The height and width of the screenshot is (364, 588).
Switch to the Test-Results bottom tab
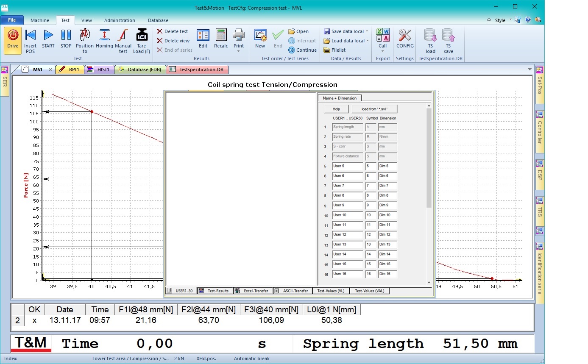[215, 291]
